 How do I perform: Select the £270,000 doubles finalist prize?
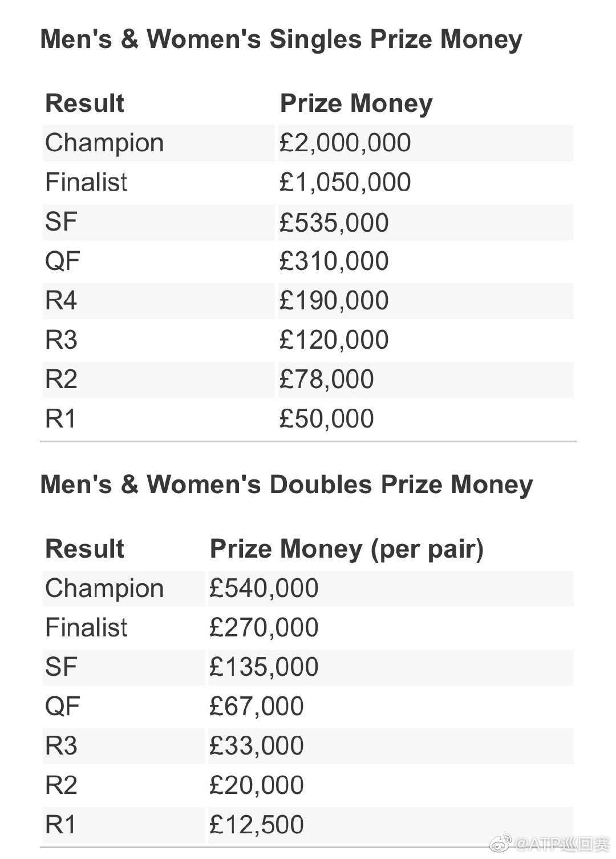pyautogui.click(x=264, y=628)
